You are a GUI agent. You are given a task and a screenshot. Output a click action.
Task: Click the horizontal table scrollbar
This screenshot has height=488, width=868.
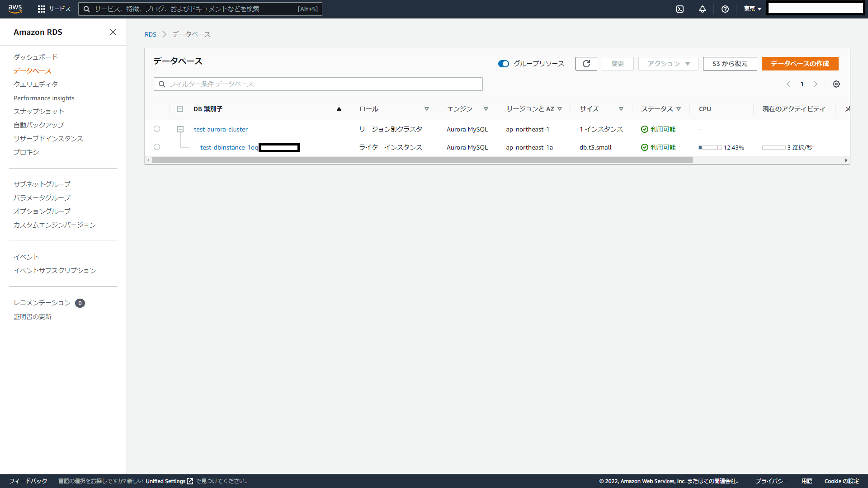[422, 160]
